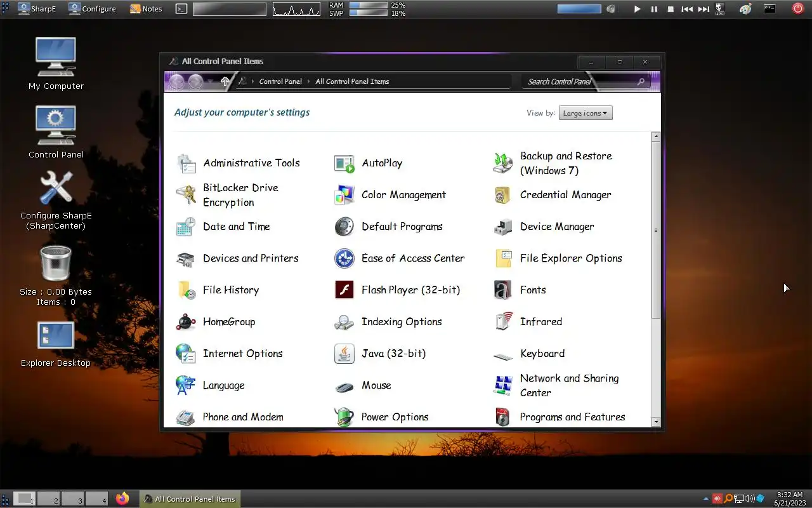Toggle mute speaker icon beside volume bar
Image resolution: width=812 pixels, height=508 pixels.
pos(611,9)
